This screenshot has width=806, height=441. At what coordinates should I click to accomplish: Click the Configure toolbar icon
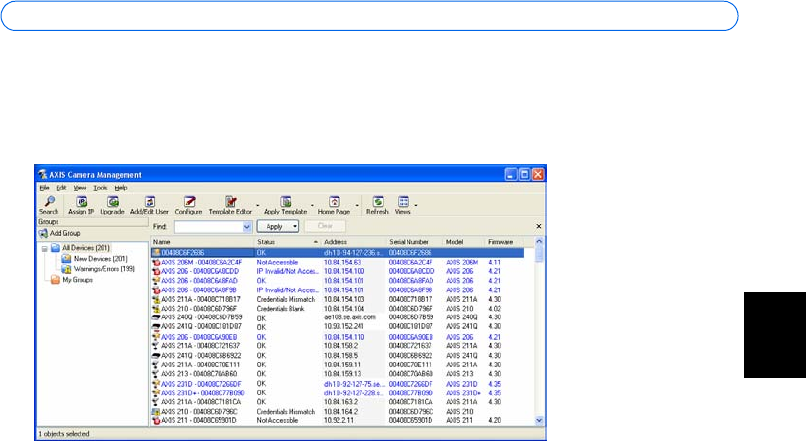point(188,204)
